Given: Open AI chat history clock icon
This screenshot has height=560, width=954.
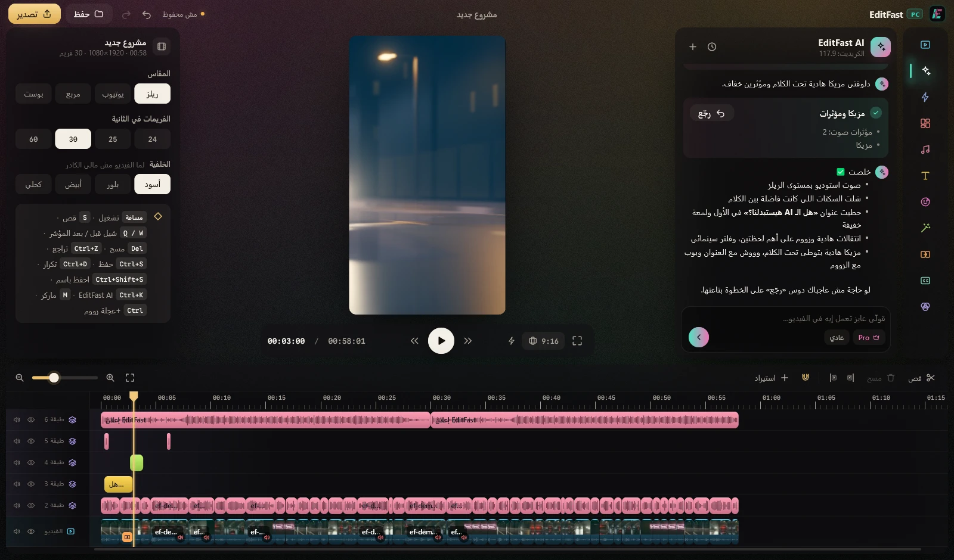Looking at the screenshot, I should point(712,46).
